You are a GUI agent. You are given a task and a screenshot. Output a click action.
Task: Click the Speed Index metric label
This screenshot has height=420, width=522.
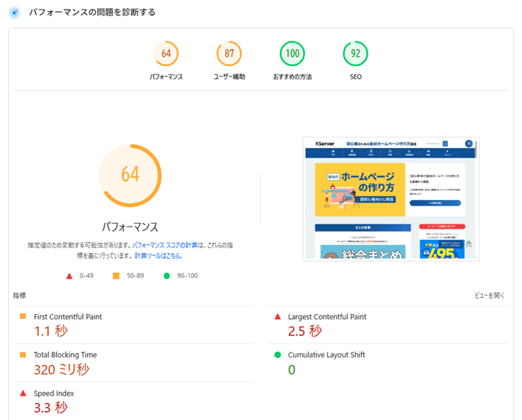click(54, 394)
